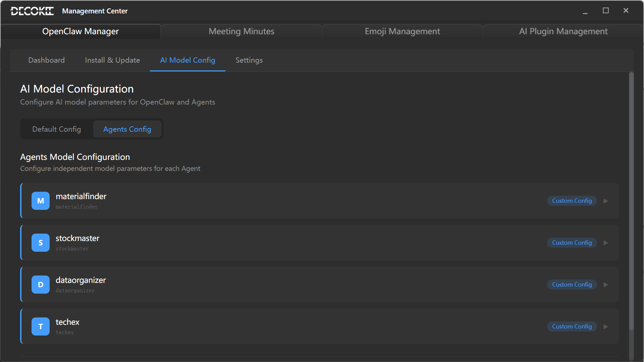The width and height of the screenshot is (644, 362).
Task: Click the stockmaster S avatar icon
Action: click(41, 243)
